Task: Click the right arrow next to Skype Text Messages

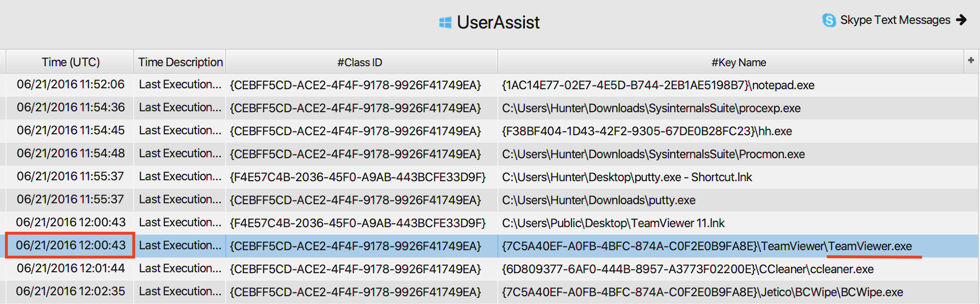Action: click(x=961, y=20)
